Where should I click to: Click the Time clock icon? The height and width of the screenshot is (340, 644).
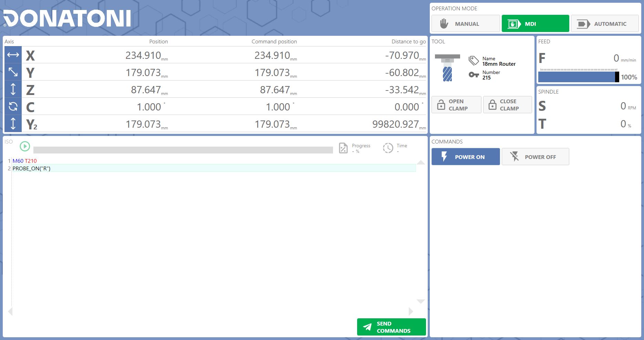(x=388, y=148)
